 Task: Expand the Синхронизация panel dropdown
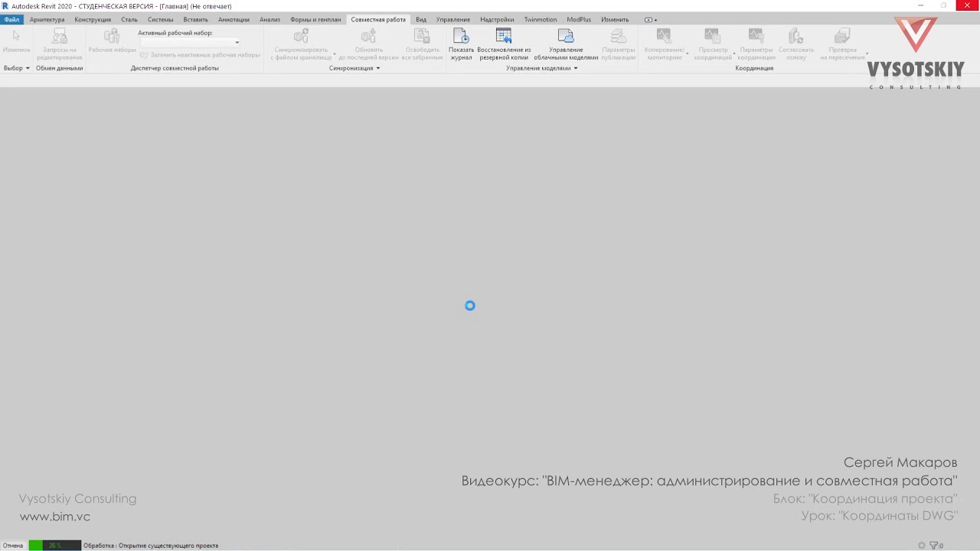click(x=354, y=68)
